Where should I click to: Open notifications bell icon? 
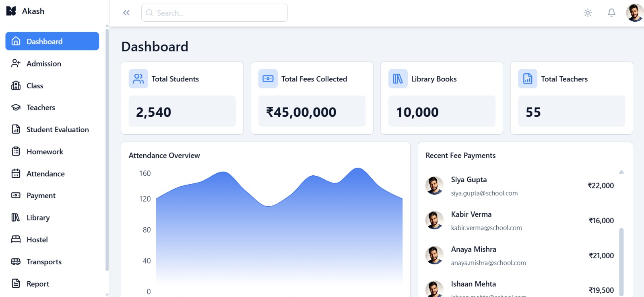click(x=611, y=13)
